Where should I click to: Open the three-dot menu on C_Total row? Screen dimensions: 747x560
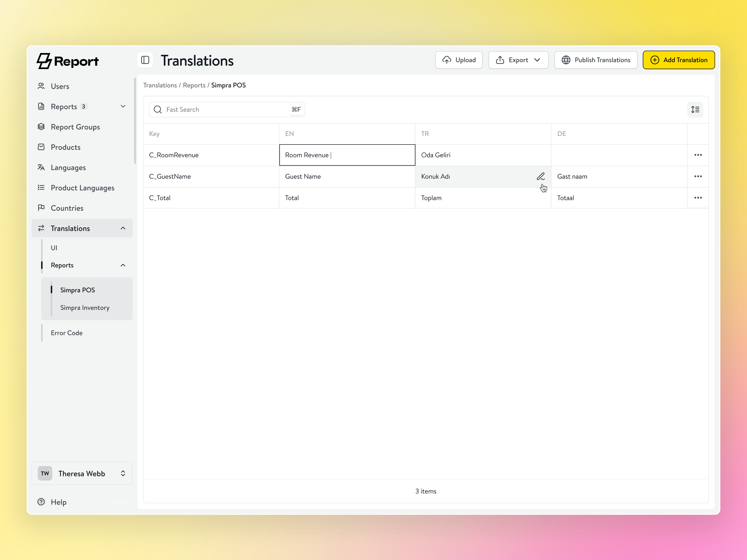click(x=698, y=198)
